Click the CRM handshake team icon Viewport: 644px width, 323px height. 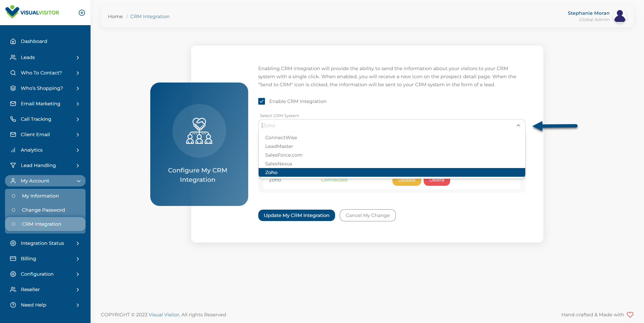point(199,131)
